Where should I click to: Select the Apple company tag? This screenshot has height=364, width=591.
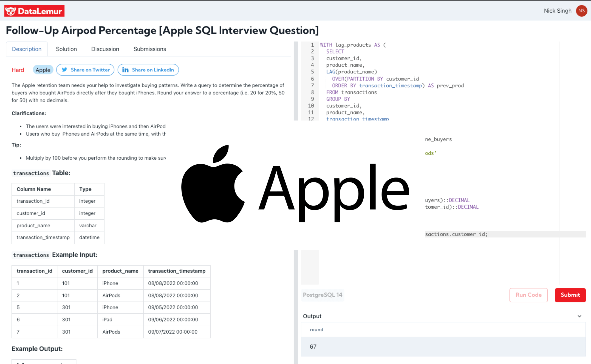43,70
